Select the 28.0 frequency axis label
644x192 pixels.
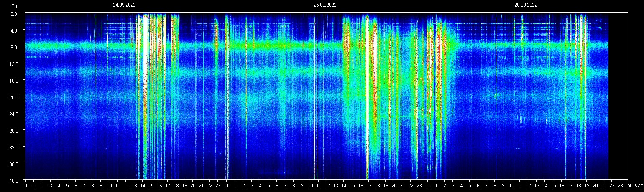pos(13,131)
